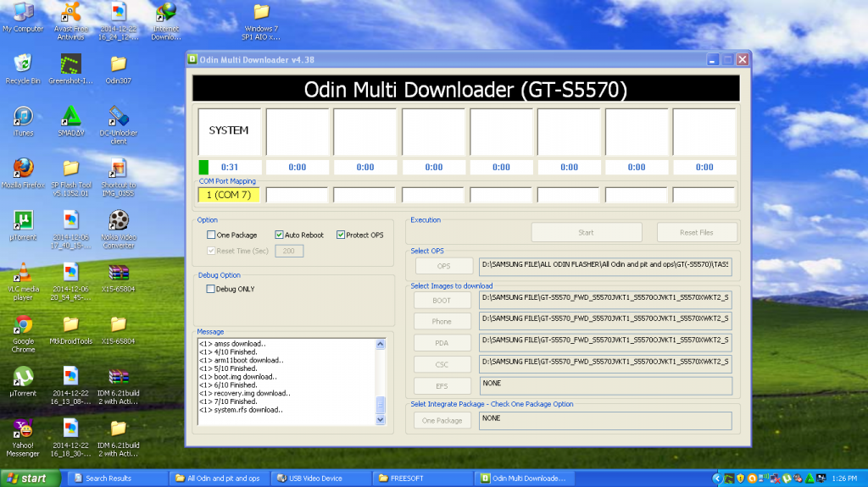Open Avast Free Antivirus icon
Screen dimensions: 868x487
click(71, 12)
